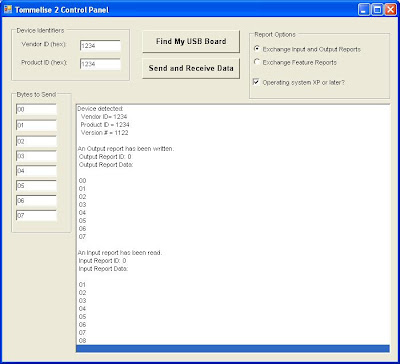Click the 'Vendor ID (hex):' label
Viewport: 400px width, 364px height.
[44, 44]
